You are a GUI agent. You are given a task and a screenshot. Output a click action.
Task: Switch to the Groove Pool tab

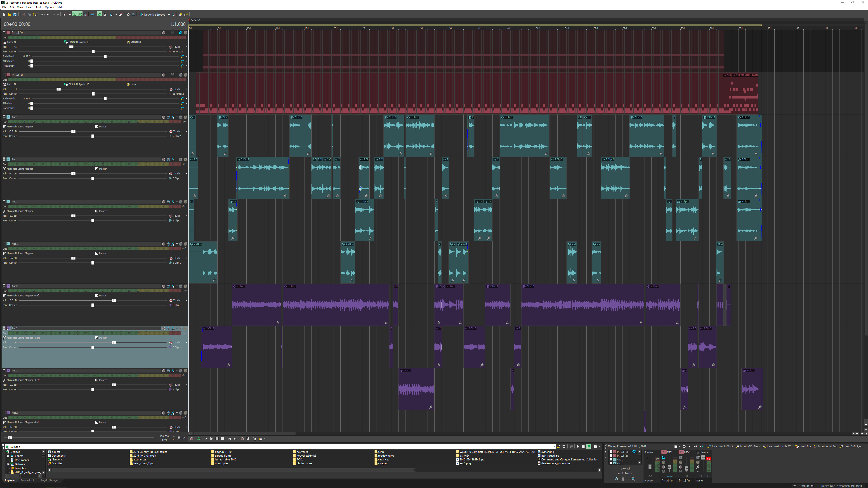27,480
